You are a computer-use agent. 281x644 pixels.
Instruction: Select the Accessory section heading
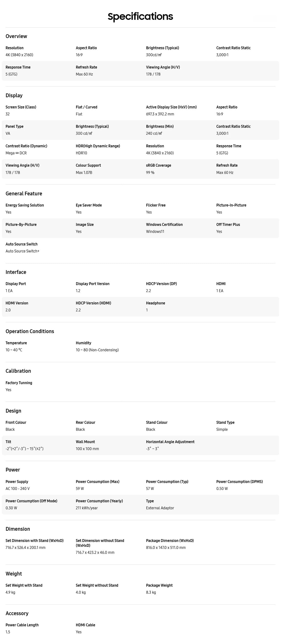click(17, 613)
